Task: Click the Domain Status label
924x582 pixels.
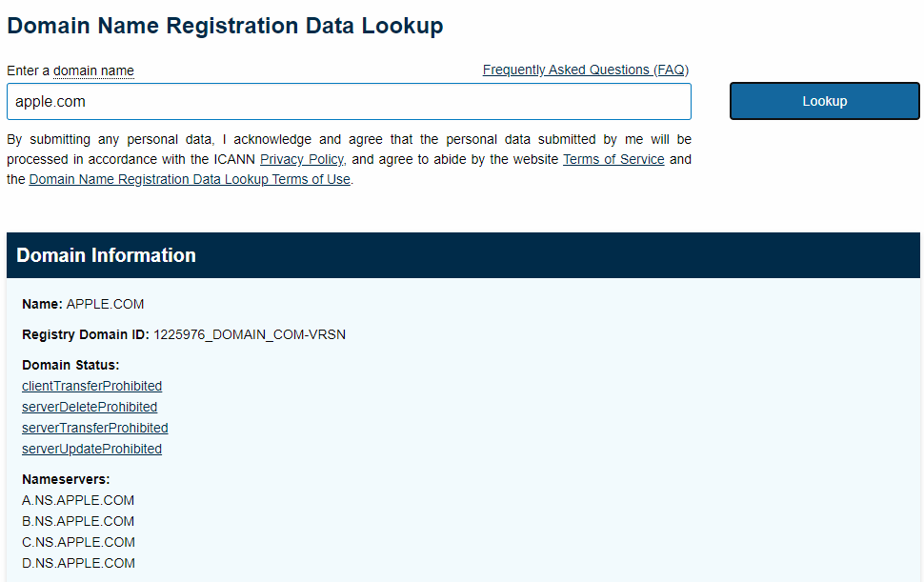Action: [70, 365]
